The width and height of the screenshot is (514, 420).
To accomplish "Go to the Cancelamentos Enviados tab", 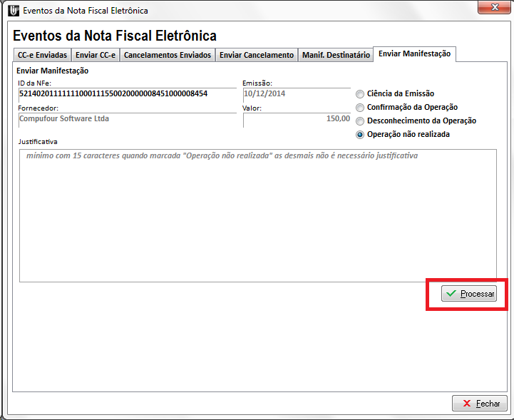I will coord(168,55).
